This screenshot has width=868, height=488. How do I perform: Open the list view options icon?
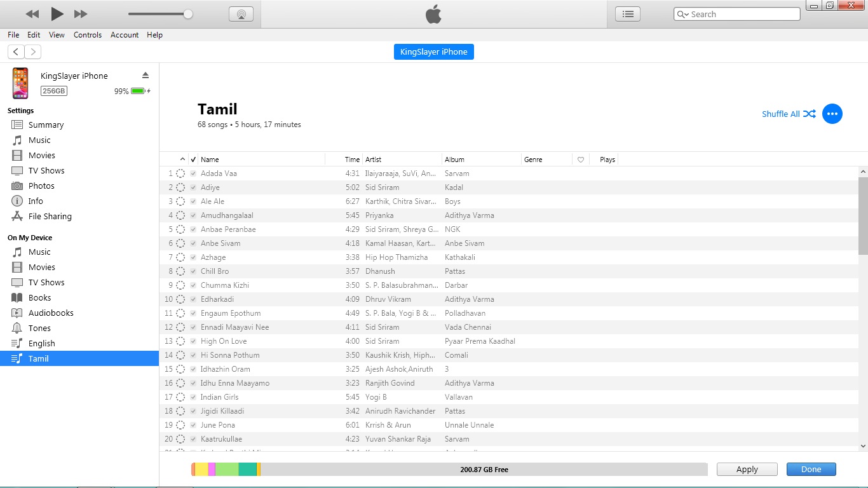tap(627, 13)
